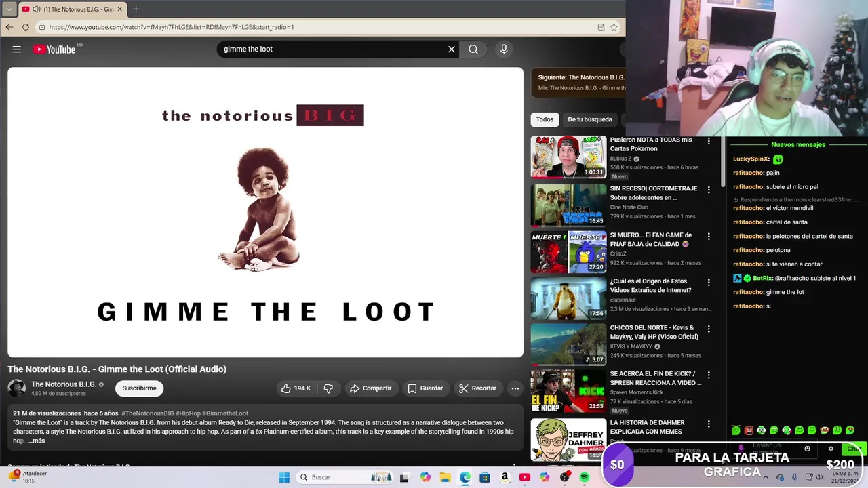Image resolution: width=868 pixels, height=488 pixels.
Task: Open the Atardecer weather widget
Action: [28, 477]
